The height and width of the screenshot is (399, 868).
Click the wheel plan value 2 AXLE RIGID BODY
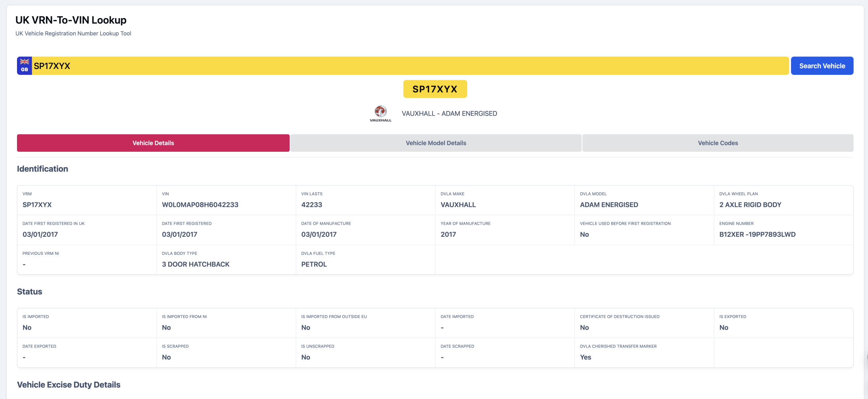[750, 205]
